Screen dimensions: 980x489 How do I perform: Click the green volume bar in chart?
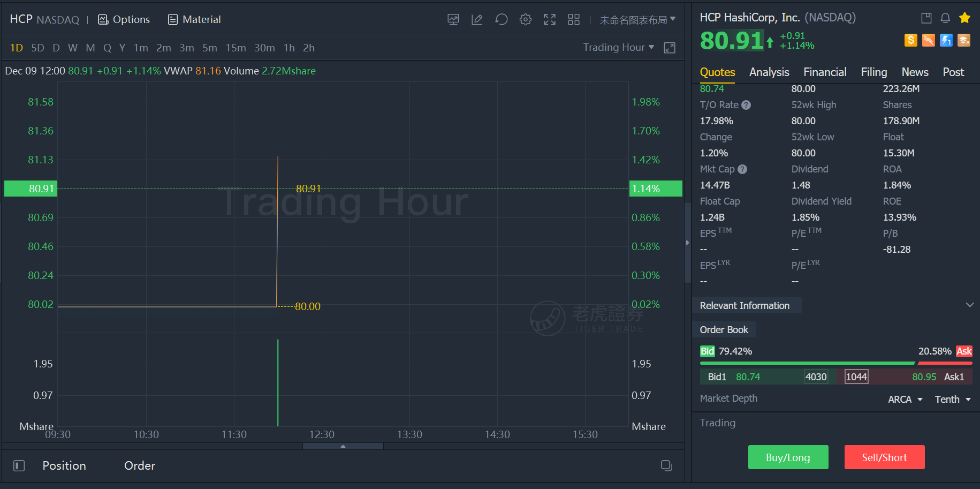[x=278, y=383]
